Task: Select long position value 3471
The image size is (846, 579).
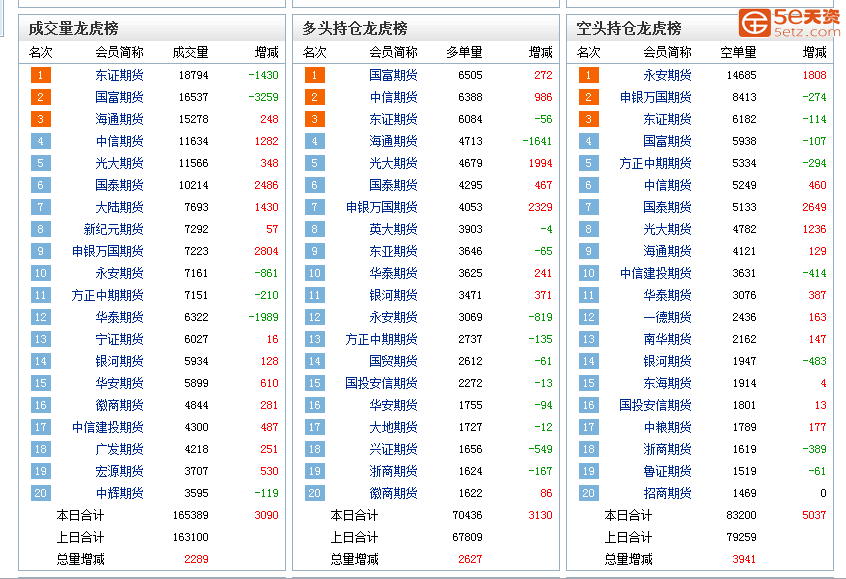Action: (470, 295)
